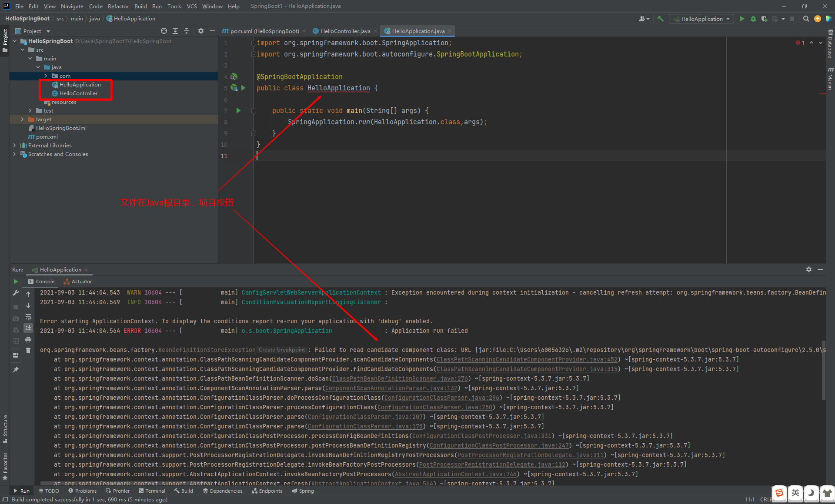
Task: Open the Terminal tool window button
Action: click(x=152, y=491)
